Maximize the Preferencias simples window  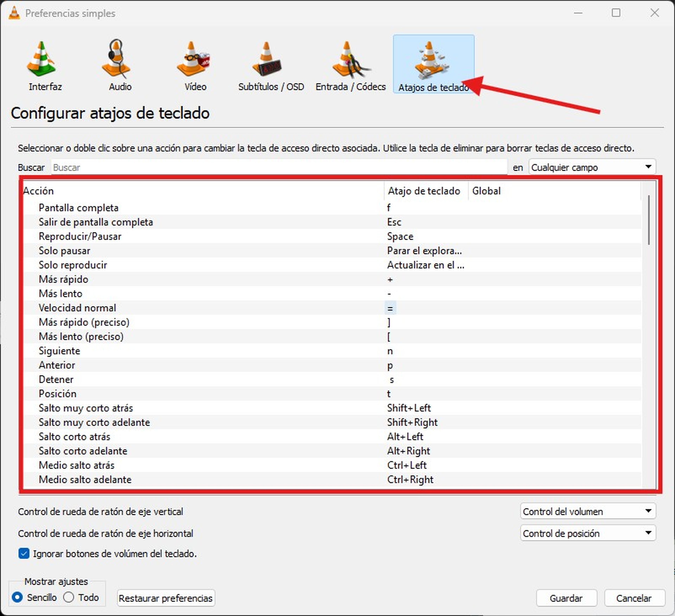point(616,13)
